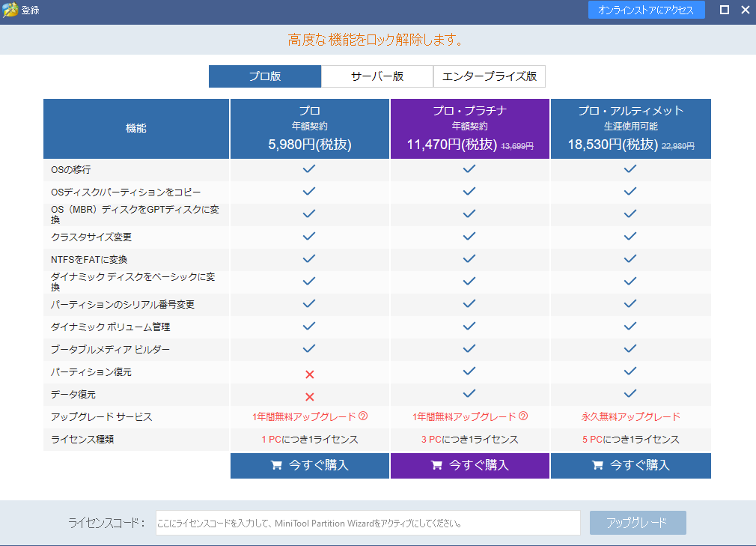Switch to the サーバー版 tab
Image resolution: width=756 pixels, height=546 pixels.
[377, 76]
